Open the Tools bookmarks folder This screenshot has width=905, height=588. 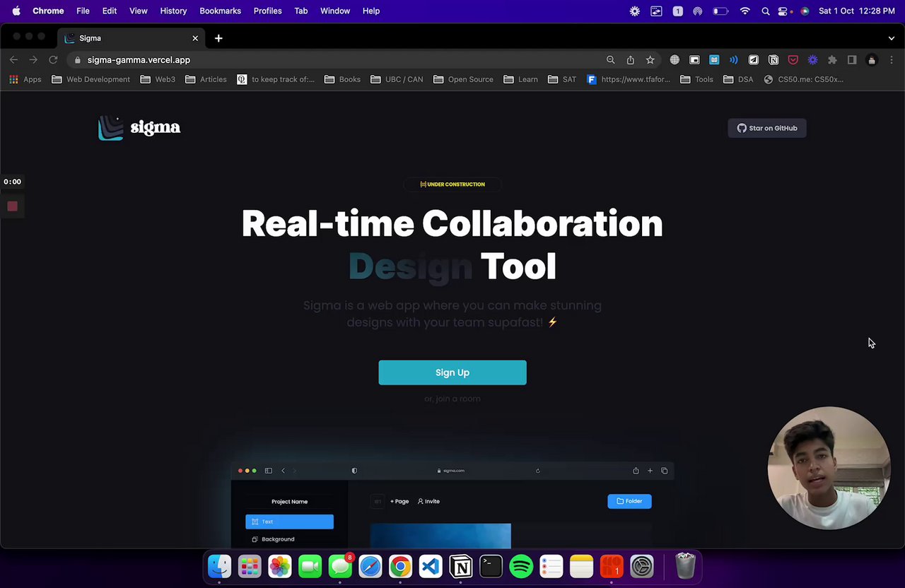[696, 79]
